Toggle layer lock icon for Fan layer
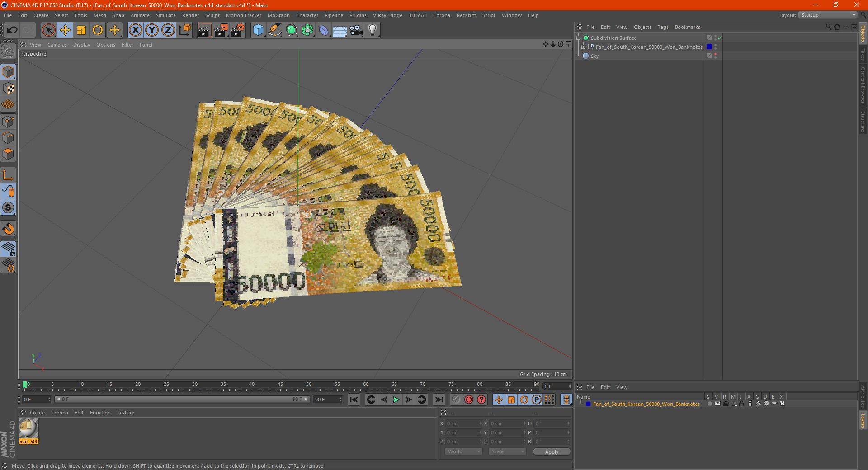 (741, 404)
